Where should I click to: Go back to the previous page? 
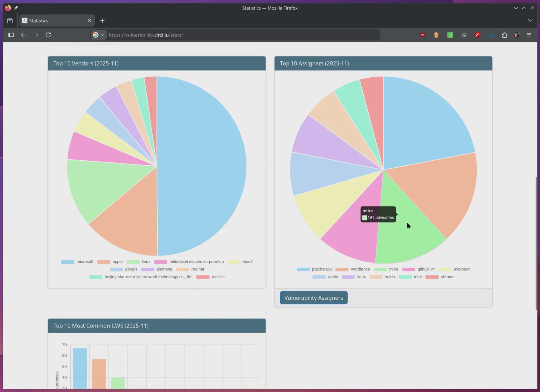(24, 35)
